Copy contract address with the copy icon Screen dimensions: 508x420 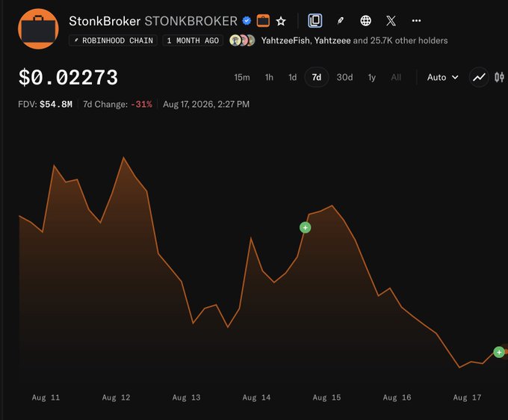(x=315, y=21)
